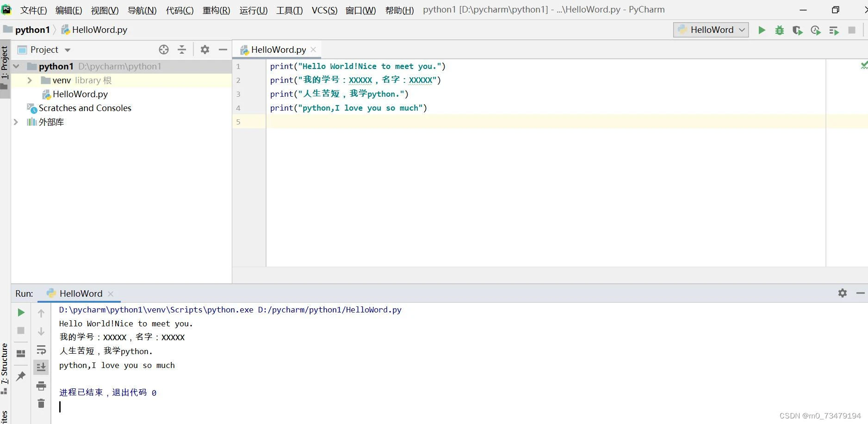The width and height of the screenshot is (868, 424).
Task: Collapse the python1 root folder
Action: [x=16, y=66]
